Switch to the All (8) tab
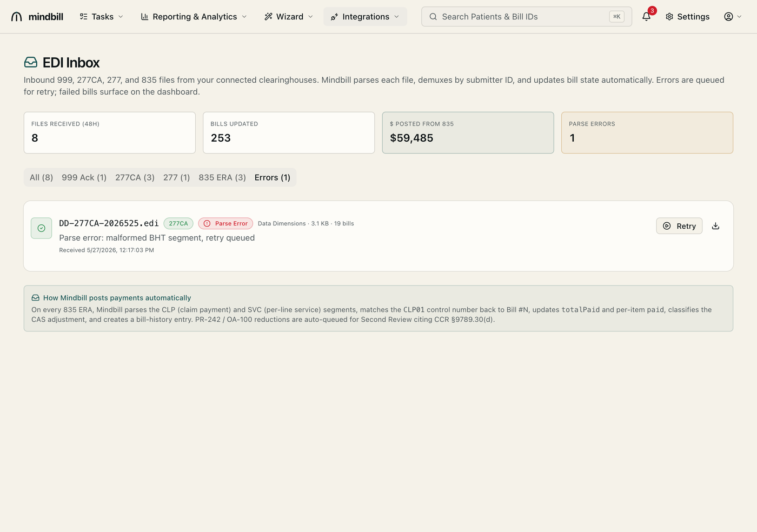Viewport: 757px width, 532px height. point(41,177)
